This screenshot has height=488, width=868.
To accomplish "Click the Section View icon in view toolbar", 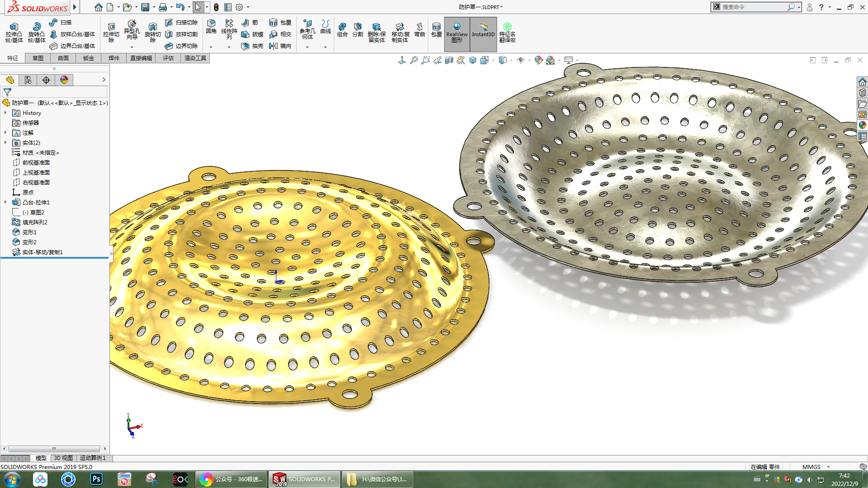I will (x=449, y=60).
